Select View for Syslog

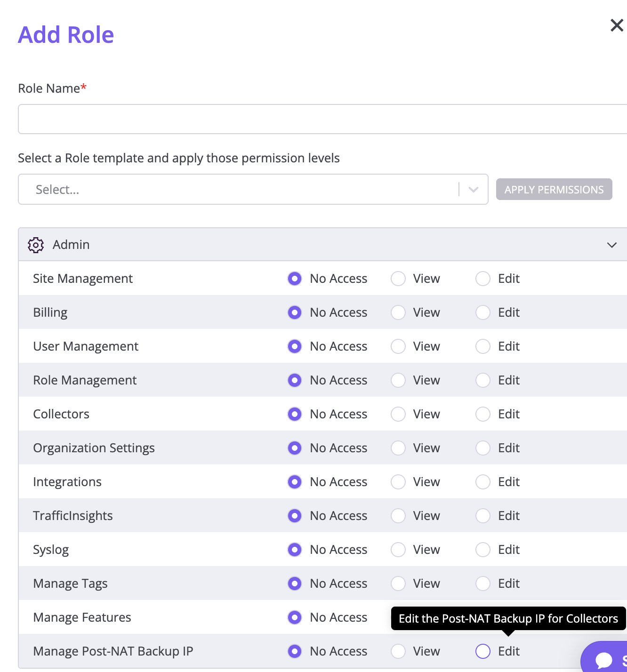(398, 550)
